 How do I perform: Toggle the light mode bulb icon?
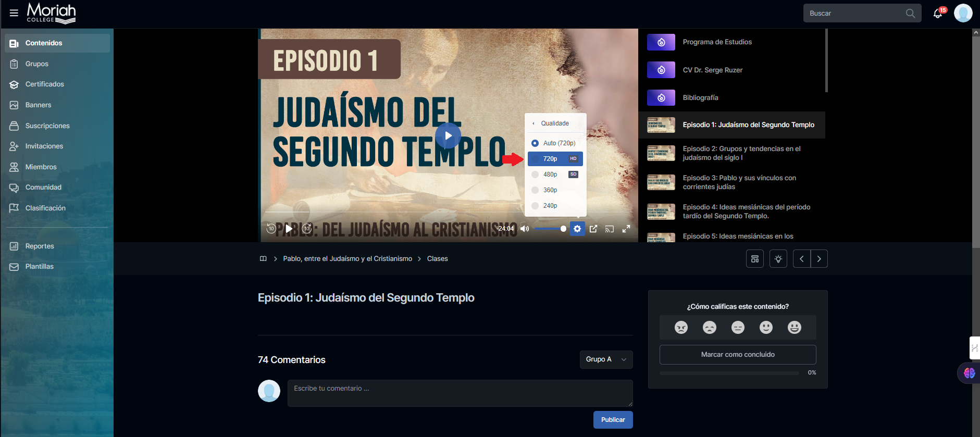point(778,259)
